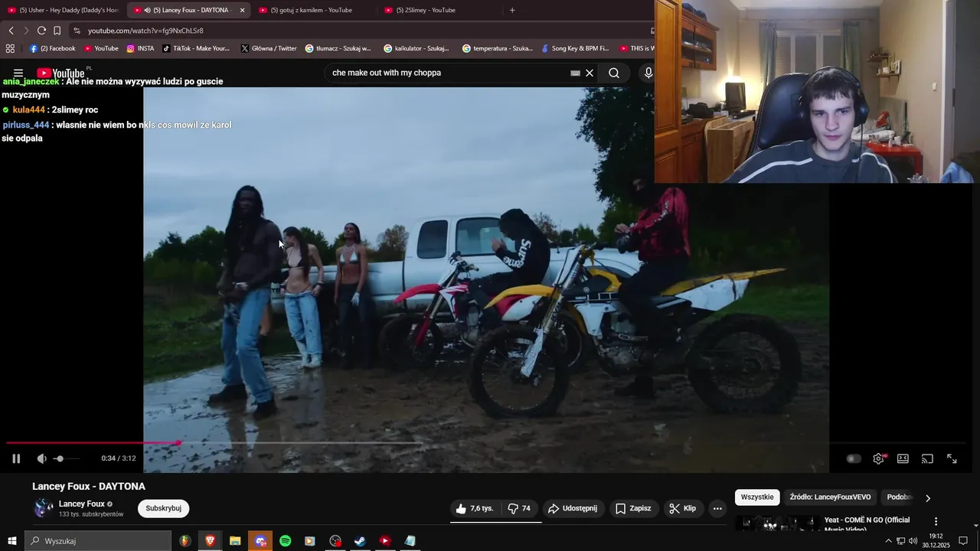
Task: Open more actions three-dot menu under the video
Action: [717, 508]
